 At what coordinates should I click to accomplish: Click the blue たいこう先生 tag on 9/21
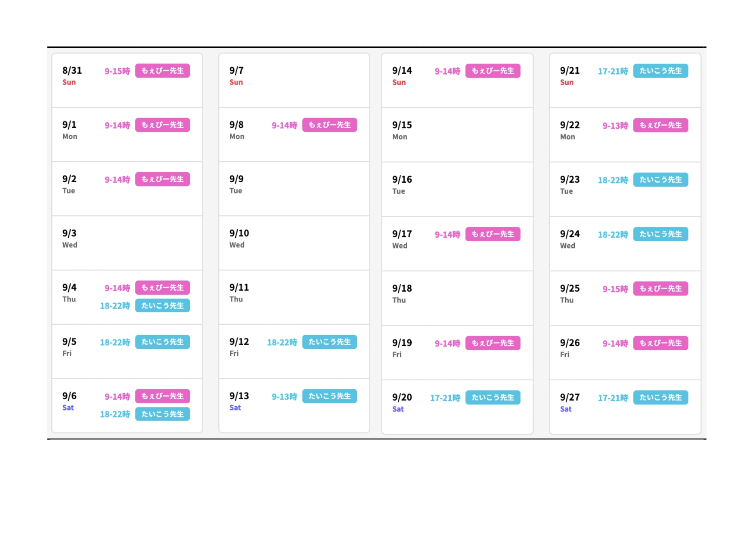click(660, 71)
